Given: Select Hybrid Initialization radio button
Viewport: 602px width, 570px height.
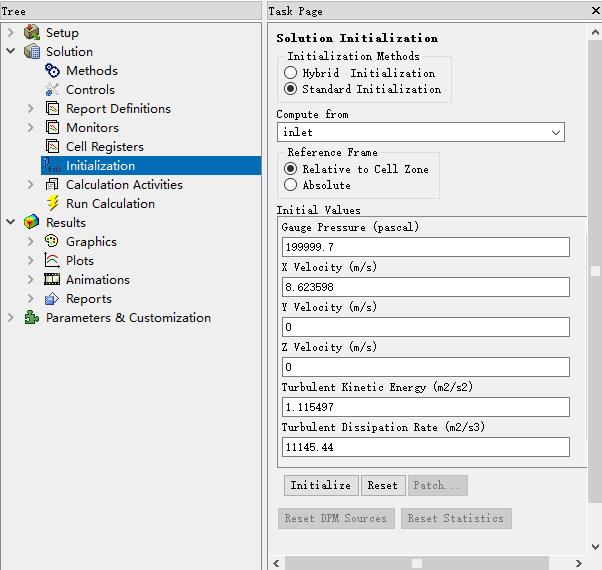Looking at the screenshot, I should [x=290, y=73].
